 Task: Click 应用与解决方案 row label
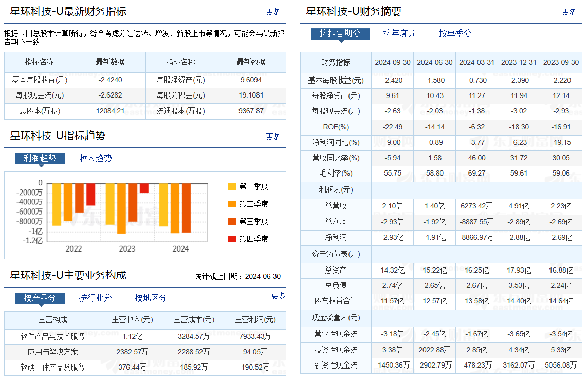(53, 352)
